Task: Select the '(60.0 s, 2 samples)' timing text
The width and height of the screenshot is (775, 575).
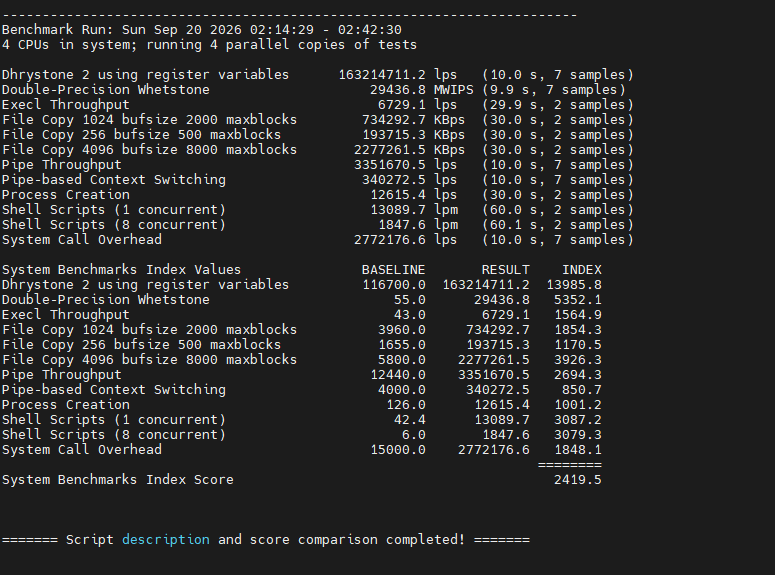Action: (x=558, y=210)
